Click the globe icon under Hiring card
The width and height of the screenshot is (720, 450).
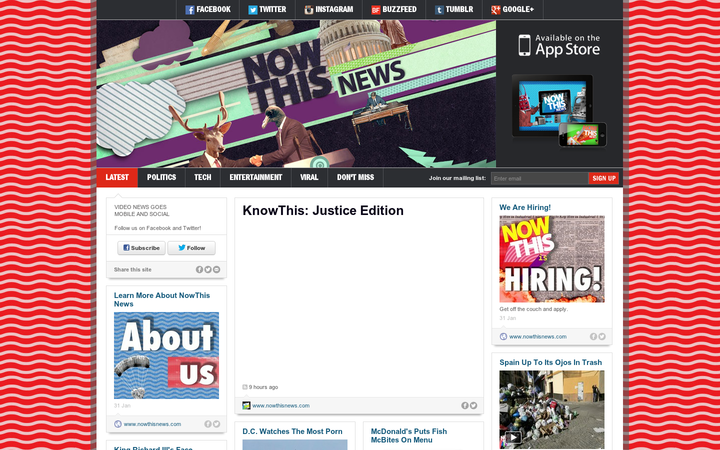click(x=503, y=337)
